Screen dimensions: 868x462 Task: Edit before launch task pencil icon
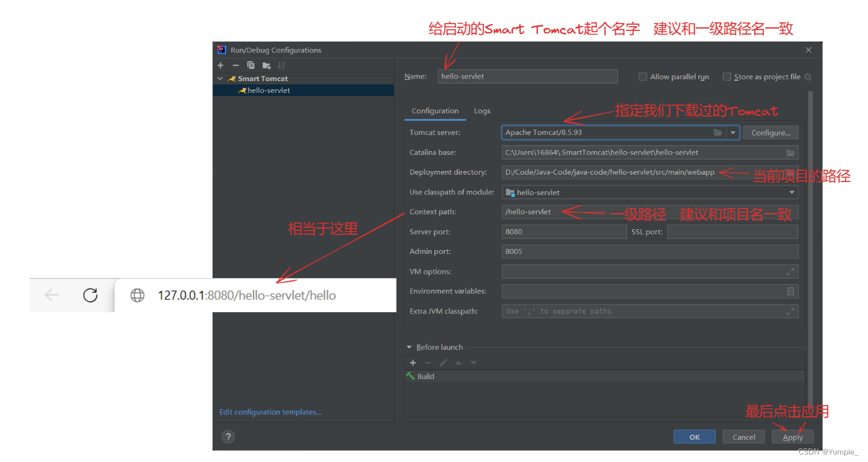(x=443, y=363)
